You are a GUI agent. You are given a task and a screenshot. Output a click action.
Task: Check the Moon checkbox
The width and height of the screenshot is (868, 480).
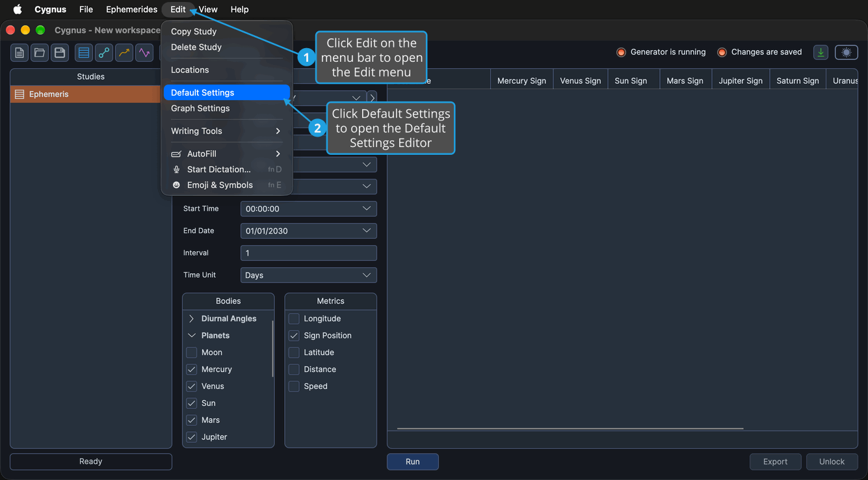pyautogui.click(x=192, y=353)
